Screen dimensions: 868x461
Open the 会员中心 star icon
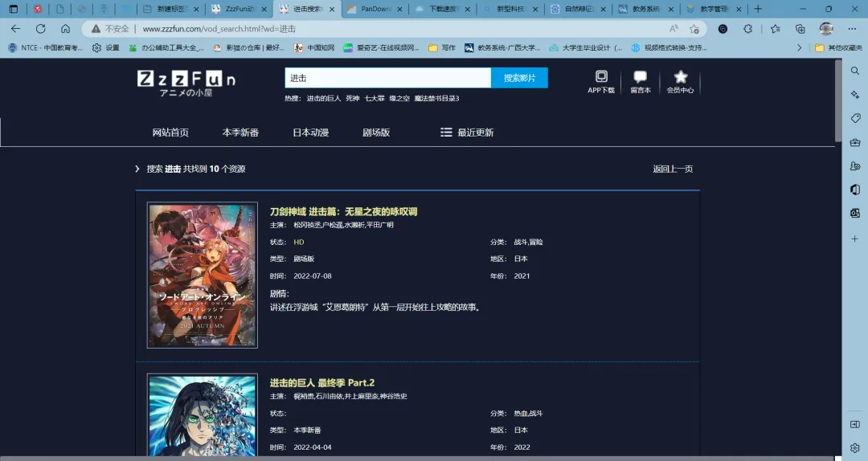(x=681, y=82)
